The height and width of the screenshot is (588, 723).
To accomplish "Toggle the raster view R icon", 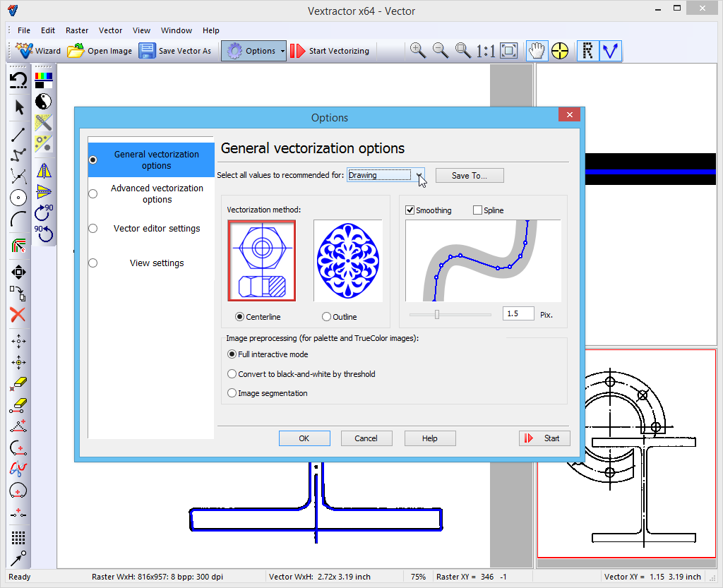I will pos(587,51).
